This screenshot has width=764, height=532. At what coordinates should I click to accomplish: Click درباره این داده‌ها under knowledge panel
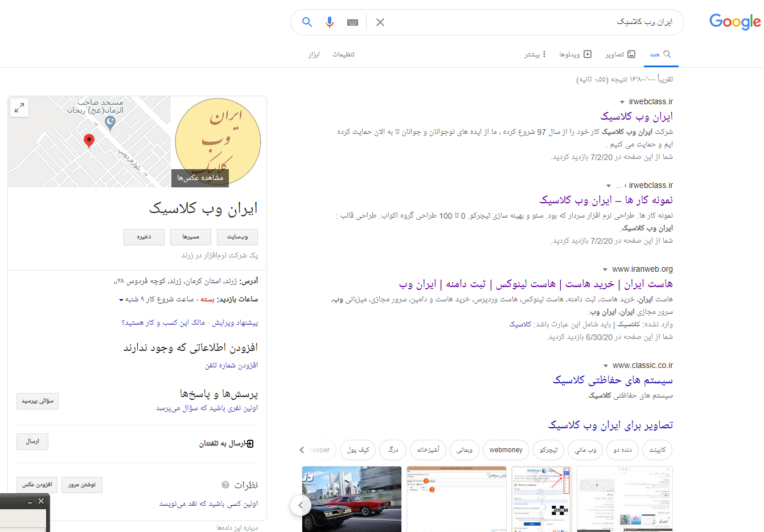pos(237,528)
